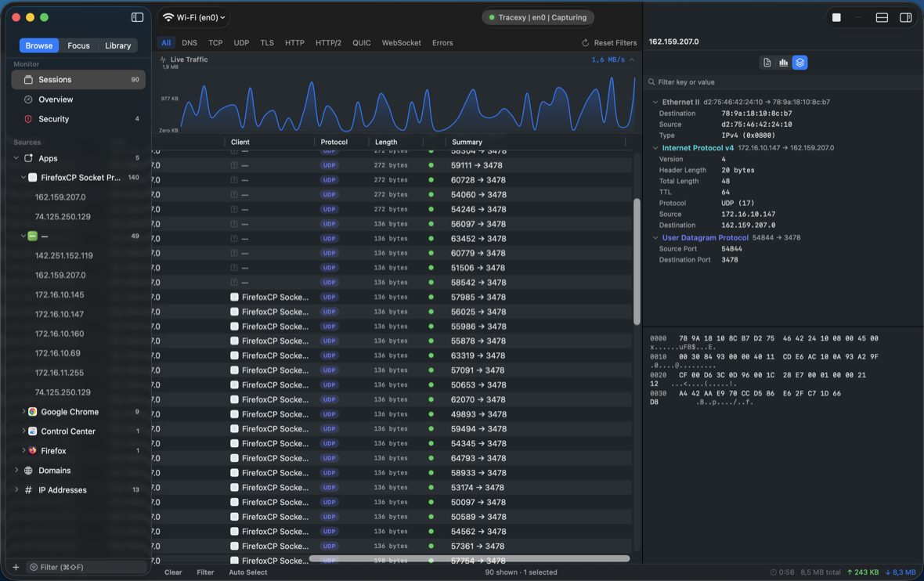Click the Live Traffic pulse icon
The image size is (924, 581).
click(163, 60)
